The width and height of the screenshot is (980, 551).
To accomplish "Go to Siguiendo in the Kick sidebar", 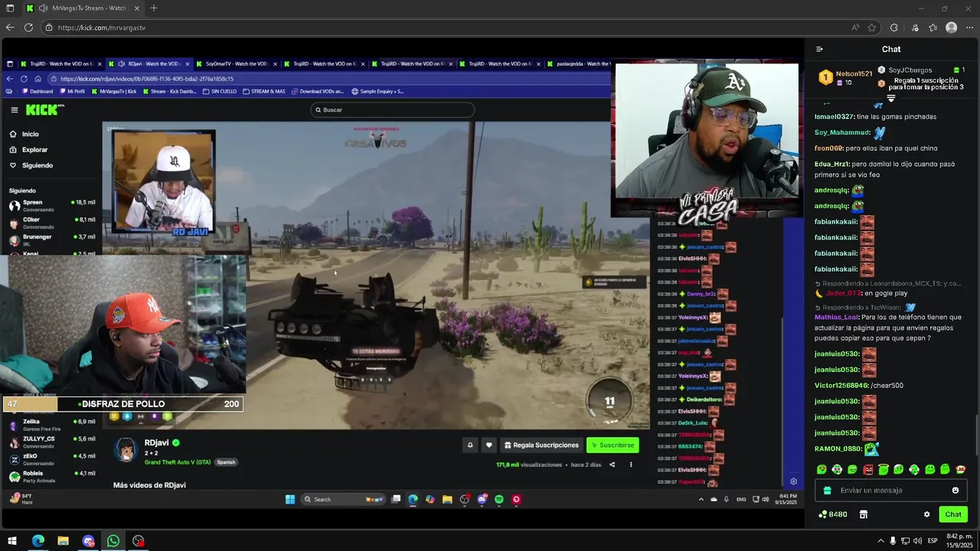I will click(31, 165).
